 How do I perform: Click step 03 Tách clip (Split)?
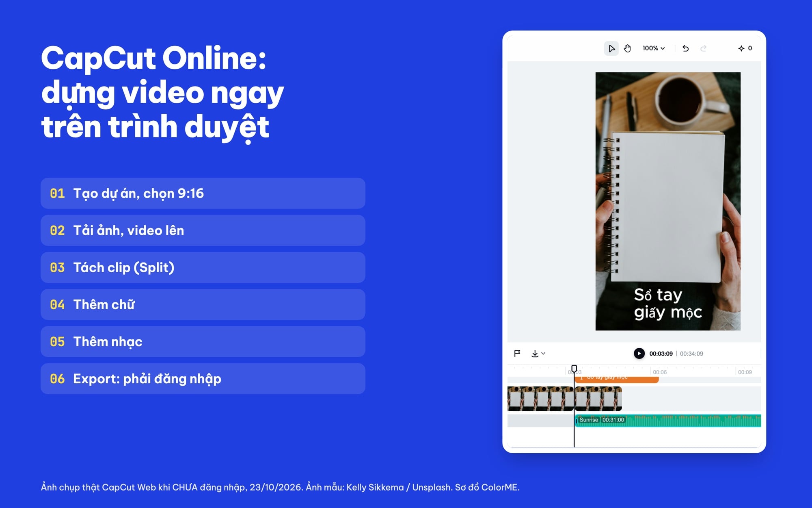click(203, 267)
